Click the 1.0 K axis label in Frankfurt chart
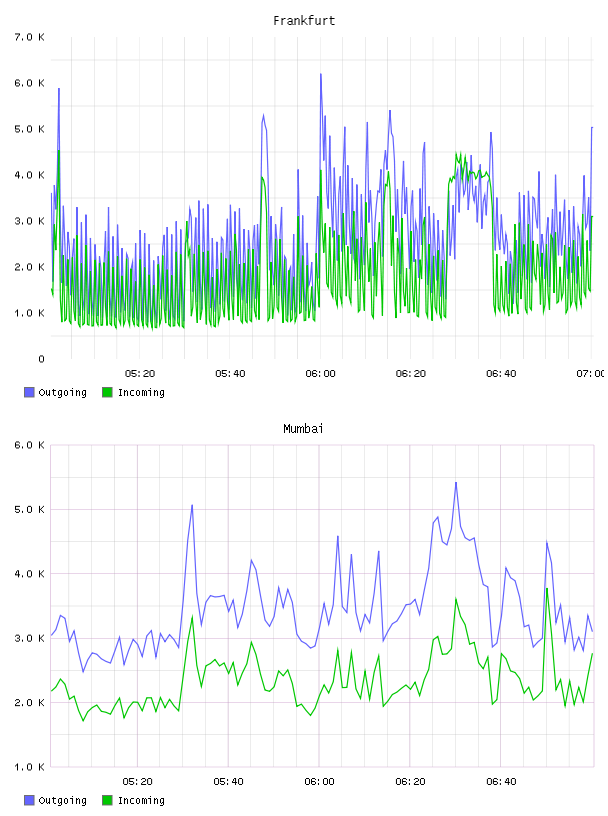The height and width of the screenshot is (816, 608). tap(30, 313)
